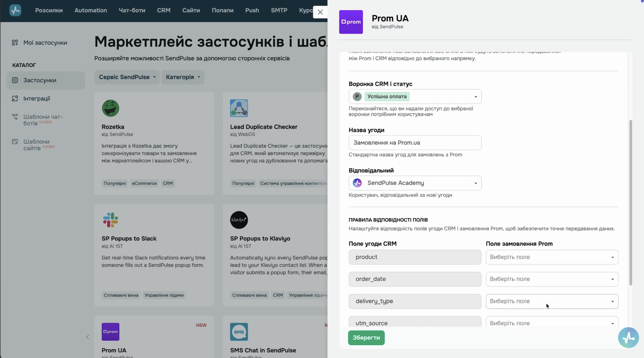Open the SMTP menu

tap(279, 10)
